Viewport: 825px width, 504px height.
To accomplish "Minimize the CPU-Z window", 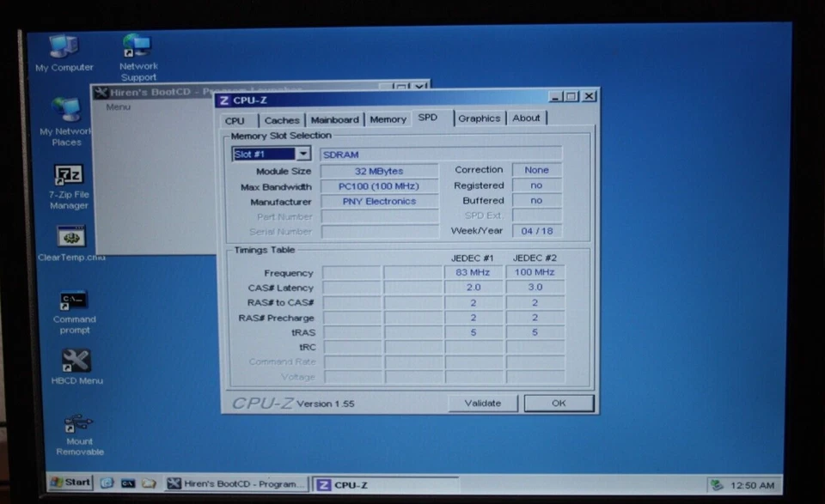I will point(555,96).
